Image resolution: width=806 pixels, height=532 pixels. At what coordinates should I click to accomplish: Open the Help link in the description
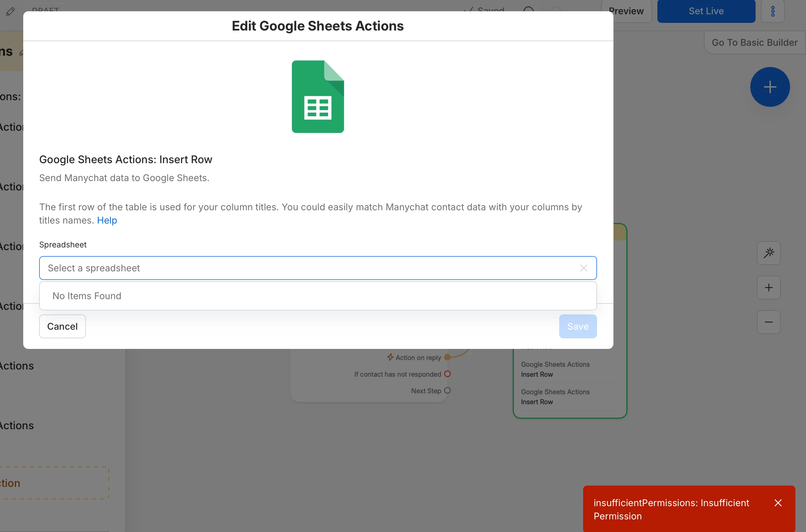(x=107, y=221)
